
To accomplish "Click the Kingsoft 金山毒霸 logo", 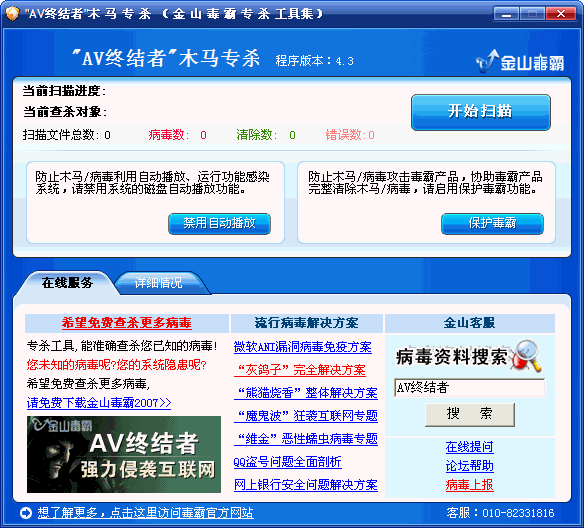I will click(520, 61).
